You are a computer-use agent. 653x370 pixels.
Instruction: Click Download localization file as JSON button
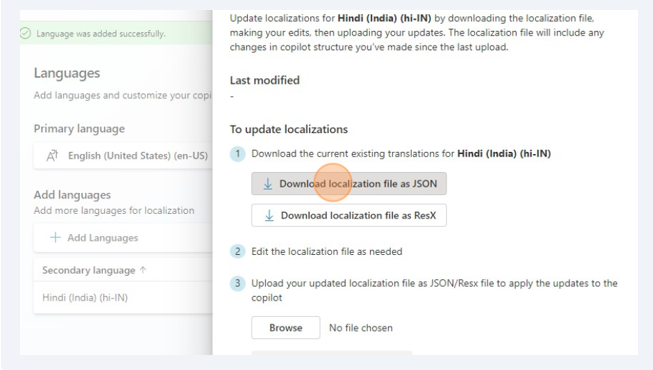[349, 184]
